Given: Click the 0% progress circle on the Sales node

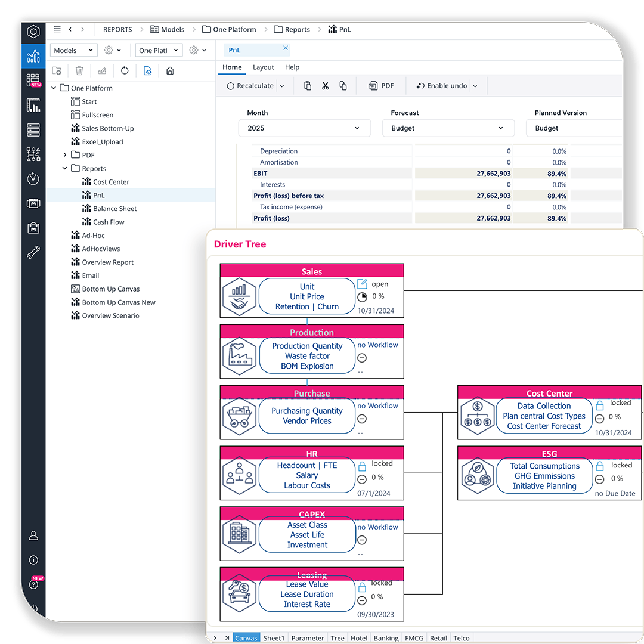Looking at the screenshot, I should pos(363,296).
